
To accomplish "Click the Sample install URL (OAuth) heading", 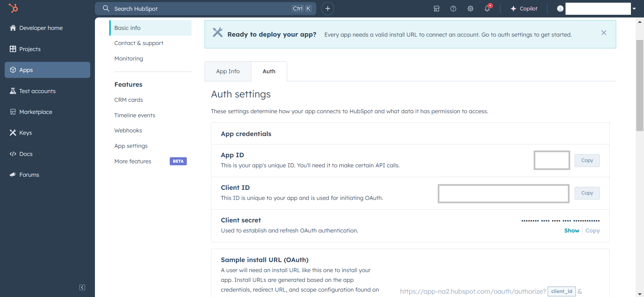I will coord(265,260).
